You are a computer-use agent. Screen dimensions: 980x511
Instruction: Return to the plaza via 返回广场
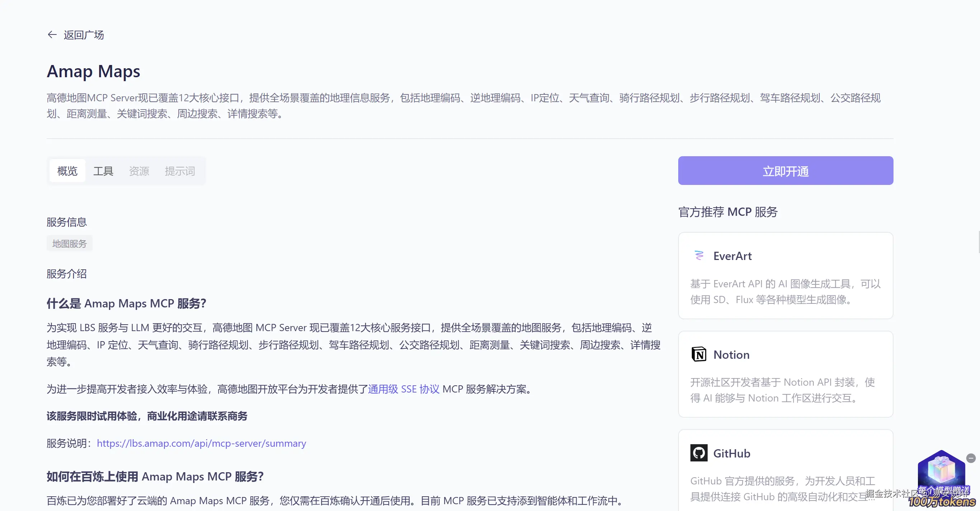(83, 35)
